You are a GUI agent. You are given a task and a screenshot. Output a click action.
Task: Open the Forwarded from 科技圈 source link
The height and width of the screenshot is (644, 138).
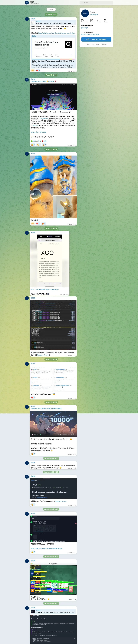tap(43, 81)
